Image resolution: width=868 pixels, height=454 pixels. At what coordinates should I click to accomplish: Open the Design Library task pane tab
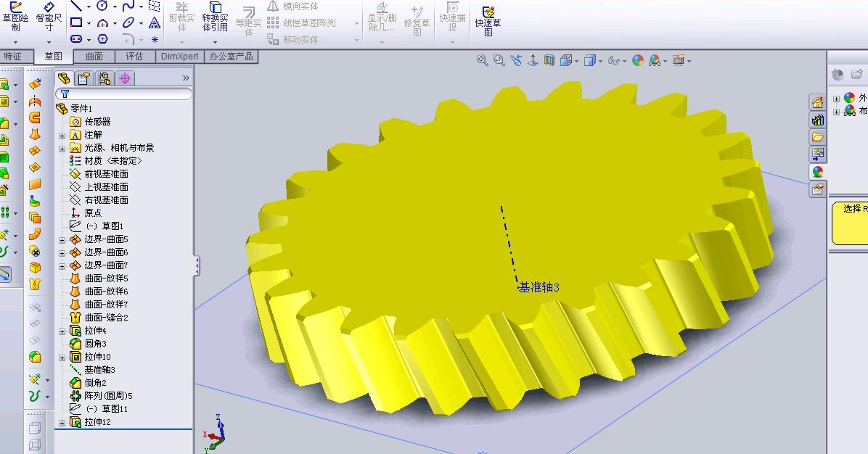coord(818,120)
